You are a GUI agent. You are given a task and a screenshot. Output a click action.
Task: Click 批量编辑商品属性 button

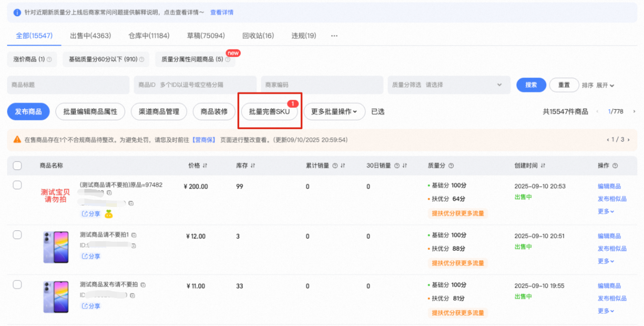pos(90,111)
